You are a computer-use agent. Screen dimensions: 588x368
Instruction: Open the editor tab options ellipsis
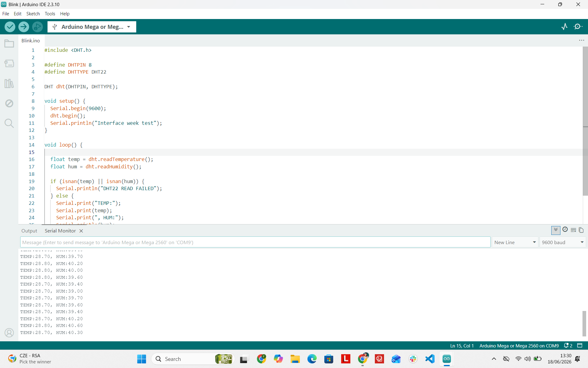point(582,40)
